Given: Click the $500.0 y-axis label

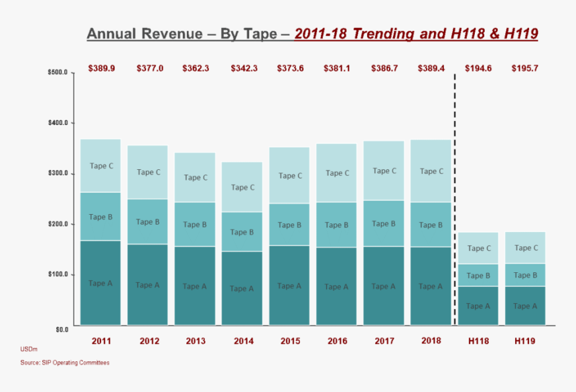Looking at the screenshot, I should pos(58,72).
